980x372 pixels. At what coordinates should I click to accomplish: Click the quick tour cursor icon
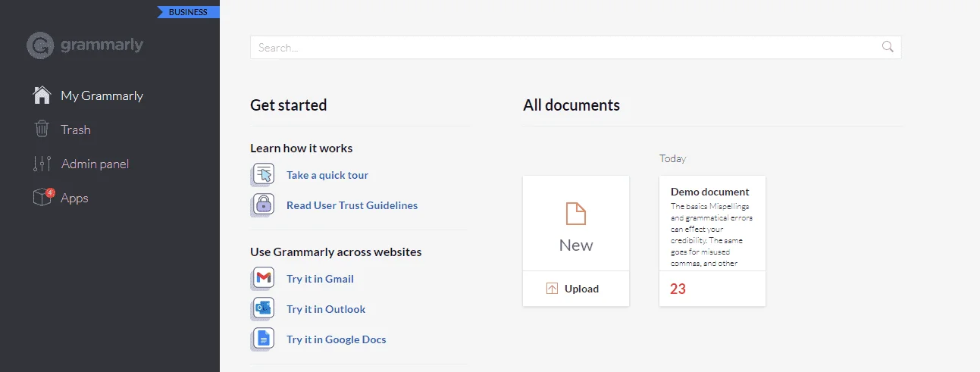point(263,175)
